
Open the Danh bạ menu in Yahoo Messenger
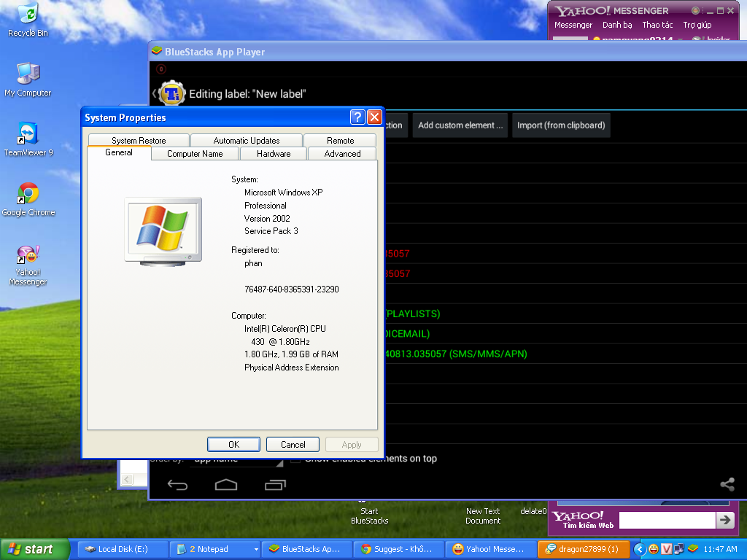(x=617, y=25)
